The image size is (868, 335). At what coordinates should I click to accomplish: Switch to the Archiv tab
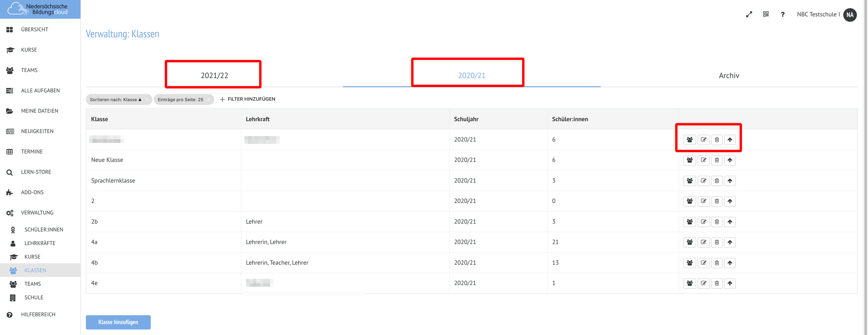[729, 76]
